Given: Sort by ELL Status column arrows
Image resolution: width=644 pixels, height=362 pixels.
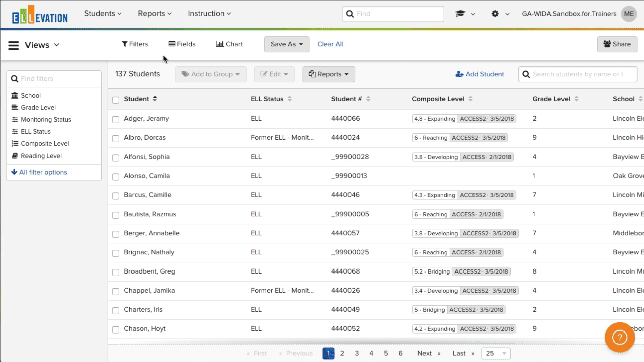Looking at the screenshot, I should (x=290, y=99).
